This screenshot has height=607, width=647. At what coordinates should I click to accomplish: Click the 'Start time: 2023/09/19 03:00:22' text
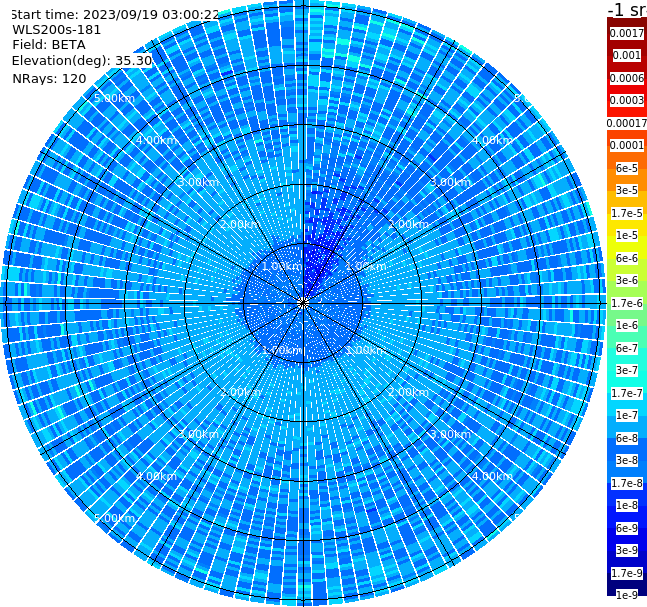115,15
